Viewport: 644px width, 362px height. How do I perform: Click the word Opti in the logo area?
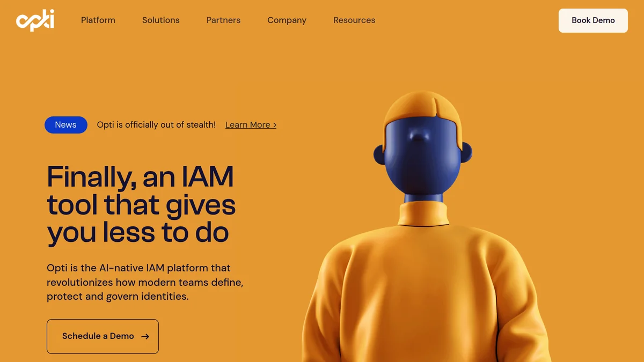[x=35, y=20]
